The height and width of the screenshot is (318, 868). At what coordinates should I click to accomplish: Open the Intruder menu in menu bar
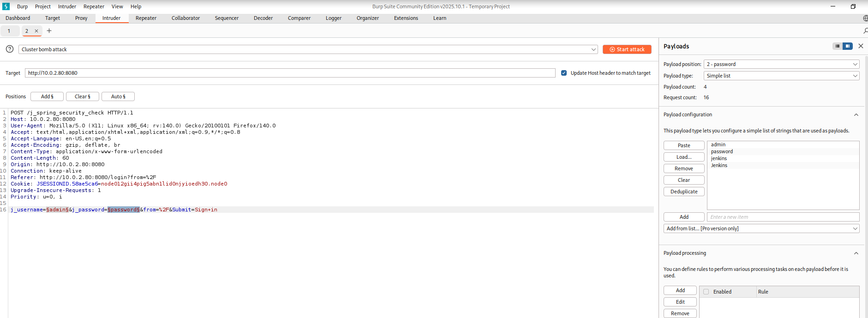pos(67,6)
